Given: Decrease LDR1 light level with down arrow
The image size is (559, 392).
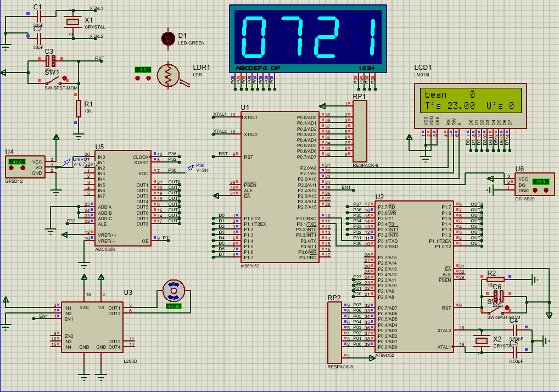Looking at the screenshot, I should point(138,78).
